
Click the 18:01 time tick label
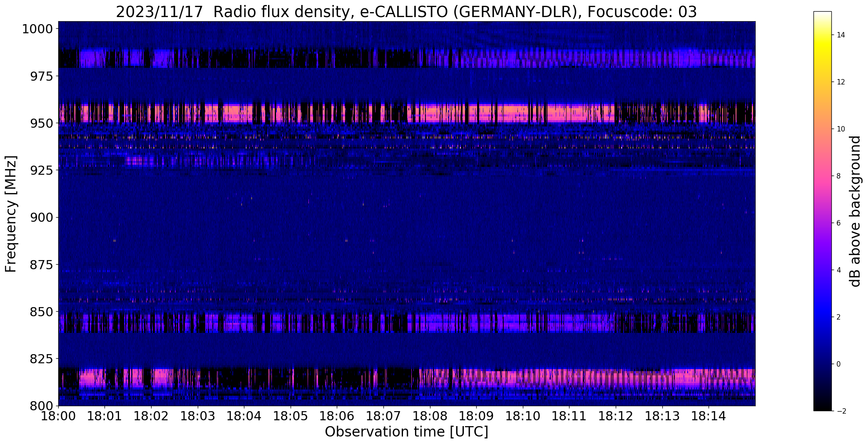(104, 416)
